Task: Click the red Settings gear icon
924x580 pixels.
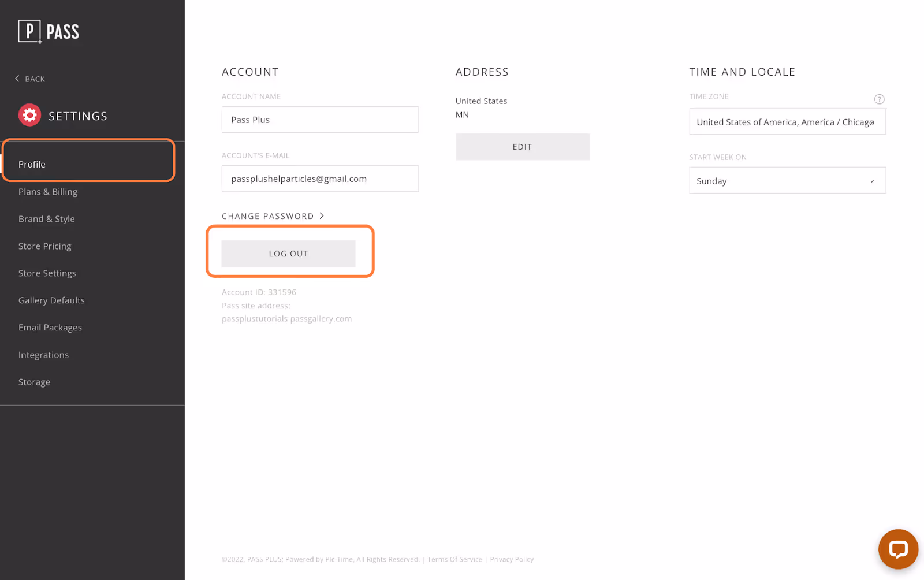Action: (29, 116)
